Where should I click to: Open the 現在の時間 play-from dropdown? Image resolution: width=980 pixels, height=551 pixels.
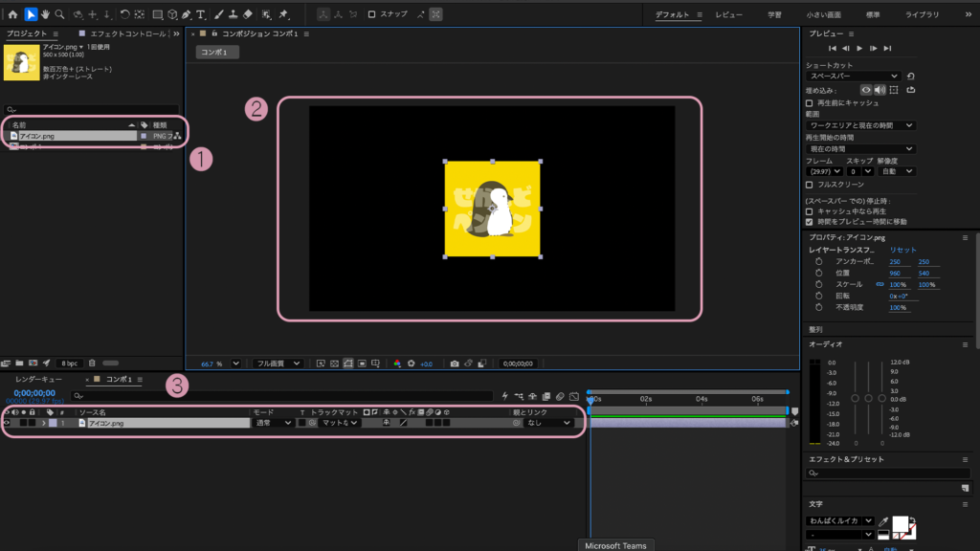click(860, 148)
